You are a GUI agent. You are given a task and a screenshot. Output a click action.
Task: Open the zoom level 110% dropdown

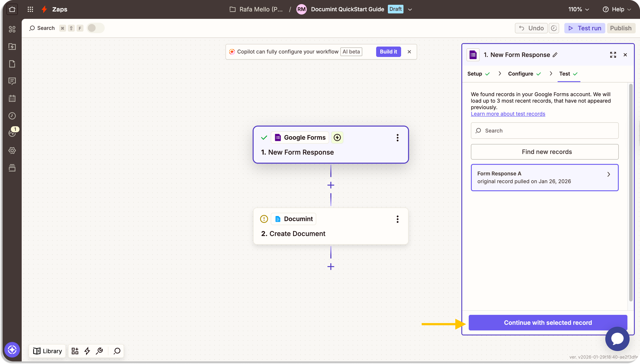578,10
